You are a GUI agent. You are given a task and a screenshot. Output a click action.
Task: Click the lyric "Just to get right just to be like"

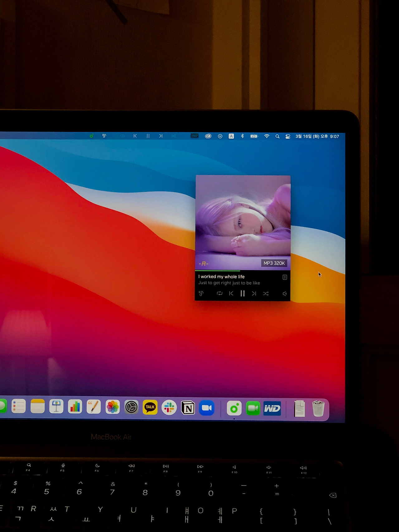coord(229,283)
